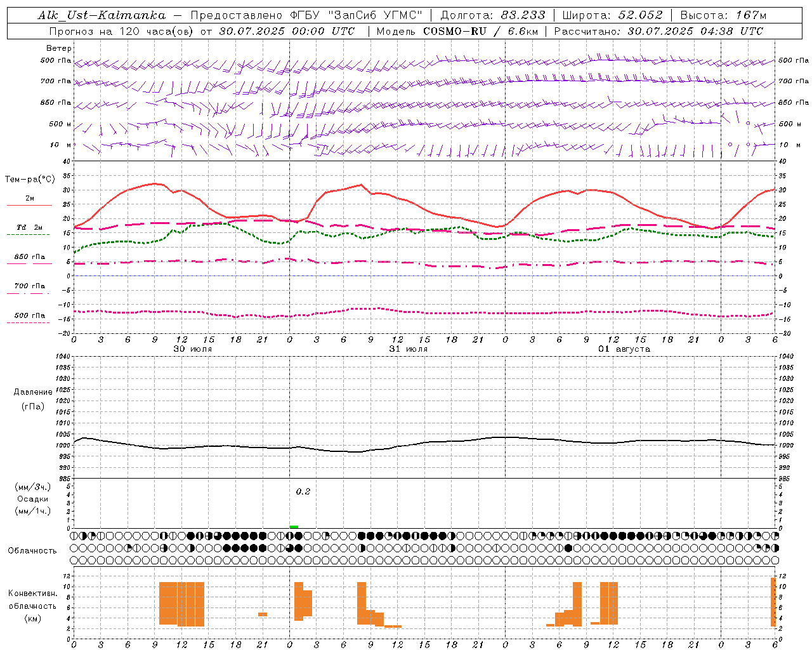Click the 500 гПа legend entry under Тем-ра
The height and width of the screenshot is (650, 812).
click(30, 315)
